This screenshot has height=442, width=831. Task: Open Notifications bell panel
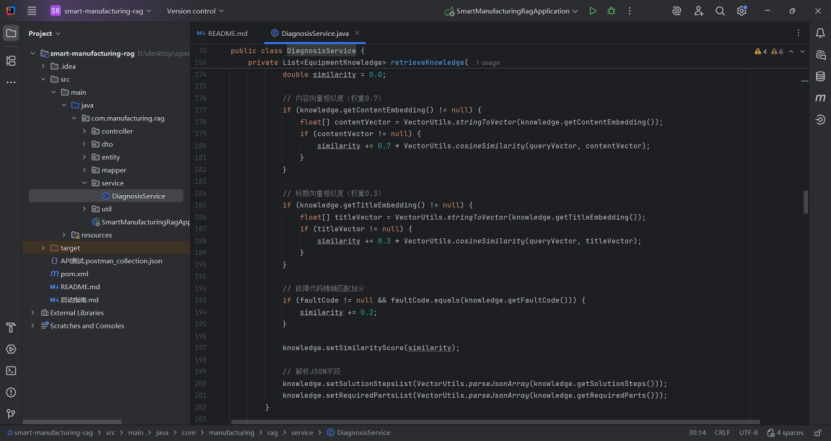click(820, 33)
